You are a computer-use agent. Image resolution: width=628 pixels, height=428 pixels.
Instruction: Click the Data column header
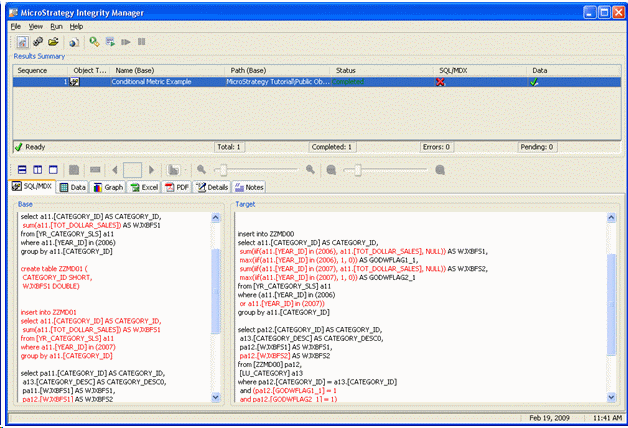(x=574, y=70)
